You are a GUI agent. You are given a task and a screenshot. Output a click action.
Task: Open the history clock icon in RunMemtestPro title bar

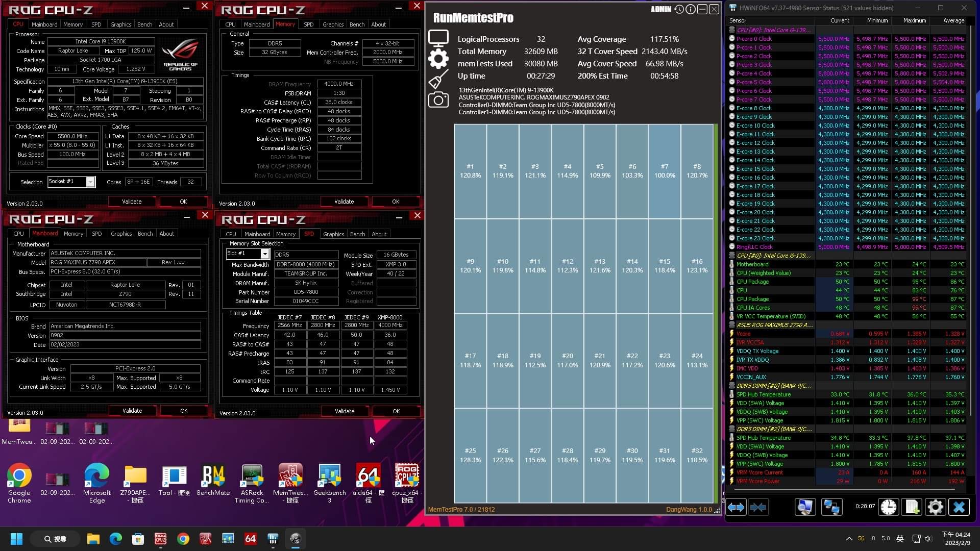coord(679,9)
